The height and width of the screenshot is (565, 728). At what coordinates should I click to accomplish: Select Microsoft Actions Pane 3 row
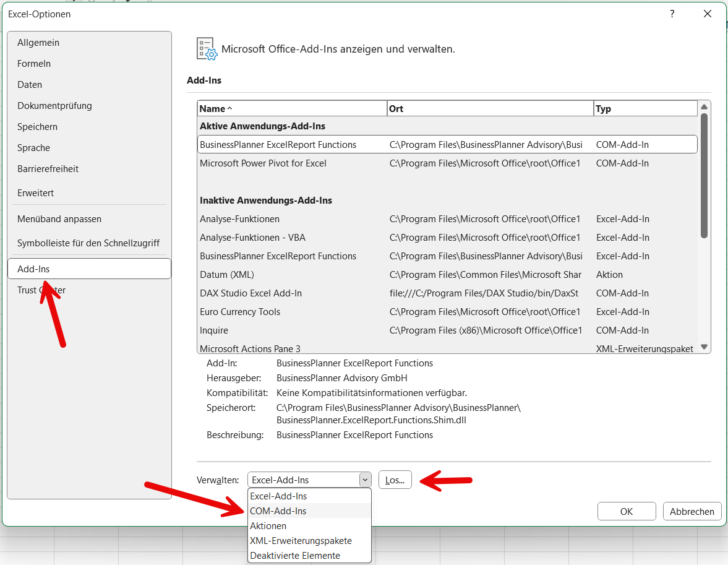447,348
